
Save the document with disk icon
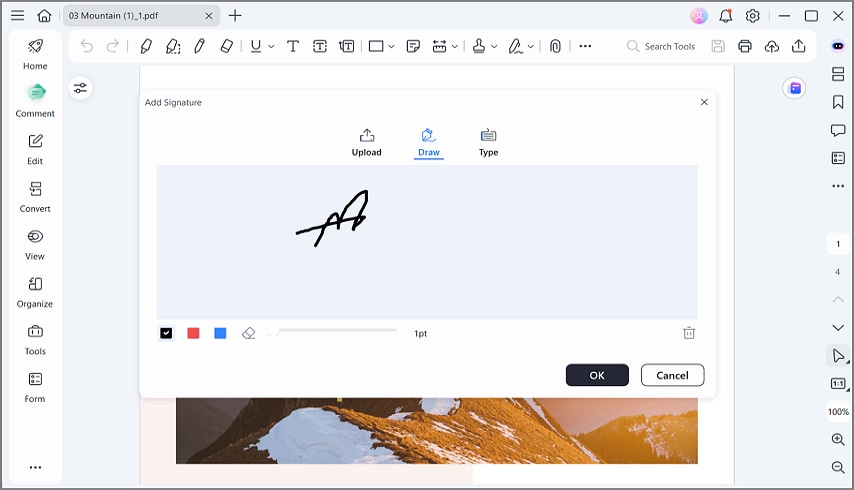pos(718,46)
